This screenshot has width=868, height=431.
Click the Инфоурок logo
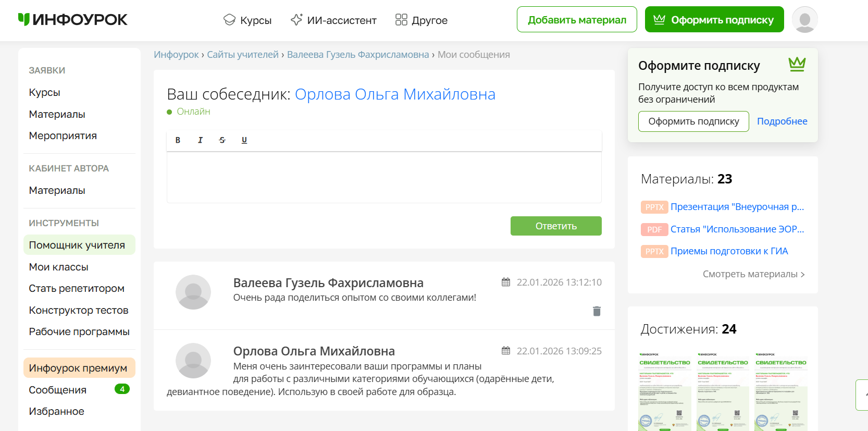click(x=73, y=20)
